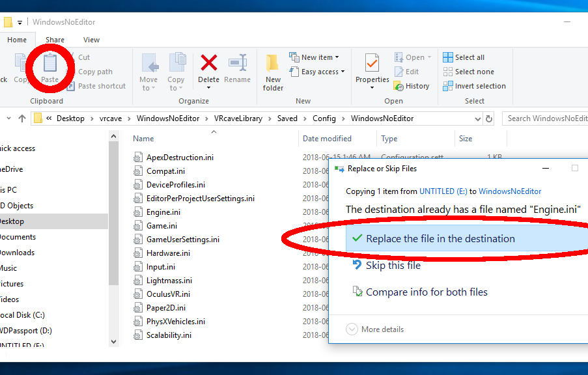The image size is (588, 375).
Task: Click the Move to icon
Action: (x=149, y=70)
